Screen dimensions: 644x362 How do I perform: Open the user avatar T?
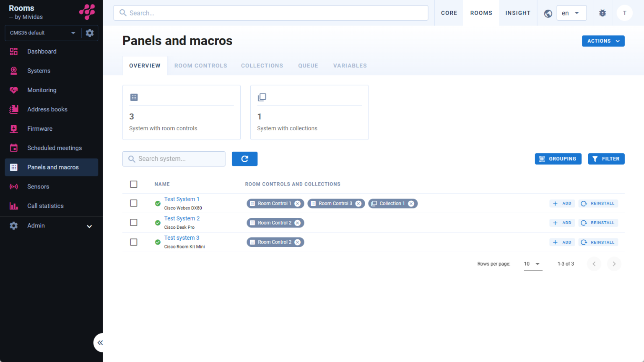click(625, 13)
